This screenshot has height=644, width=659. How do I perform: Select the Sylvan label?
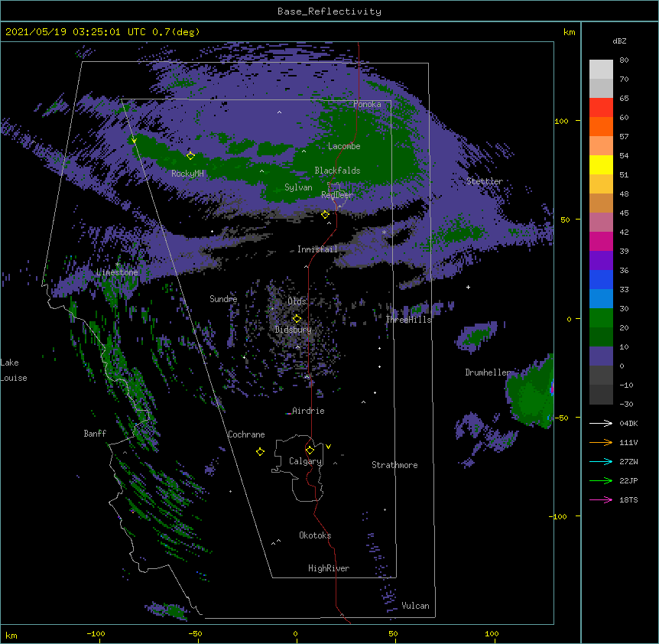298,187
